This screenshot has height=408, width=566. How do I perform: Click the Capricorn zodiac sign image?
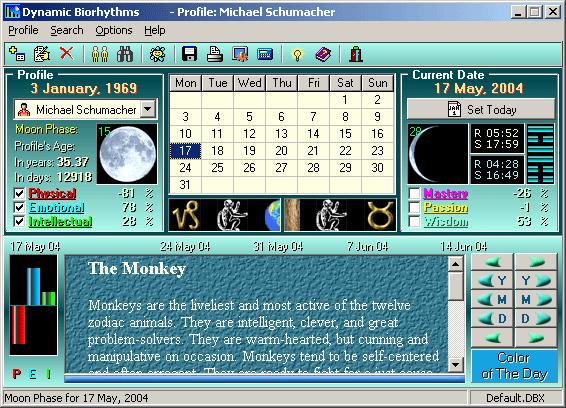click(x=186, y=215)
